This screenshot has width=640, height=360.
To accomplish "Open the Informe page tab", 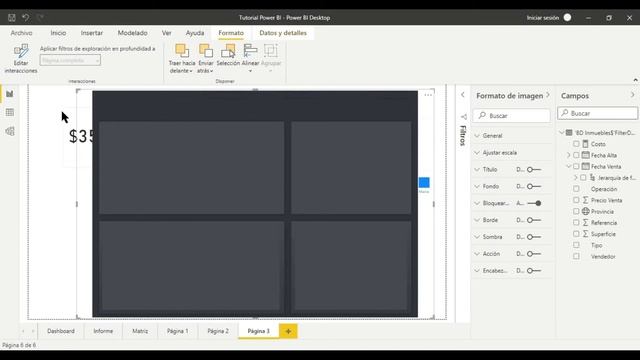I will click(x=103, y=331).
